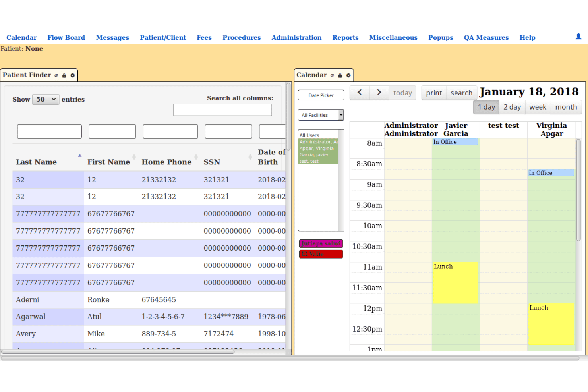The width and height of the screenshot is (588, 392).
Task: Click the calendar schedule vertical scrollbar
Action: pyautogui.click(x=578, y=190)
